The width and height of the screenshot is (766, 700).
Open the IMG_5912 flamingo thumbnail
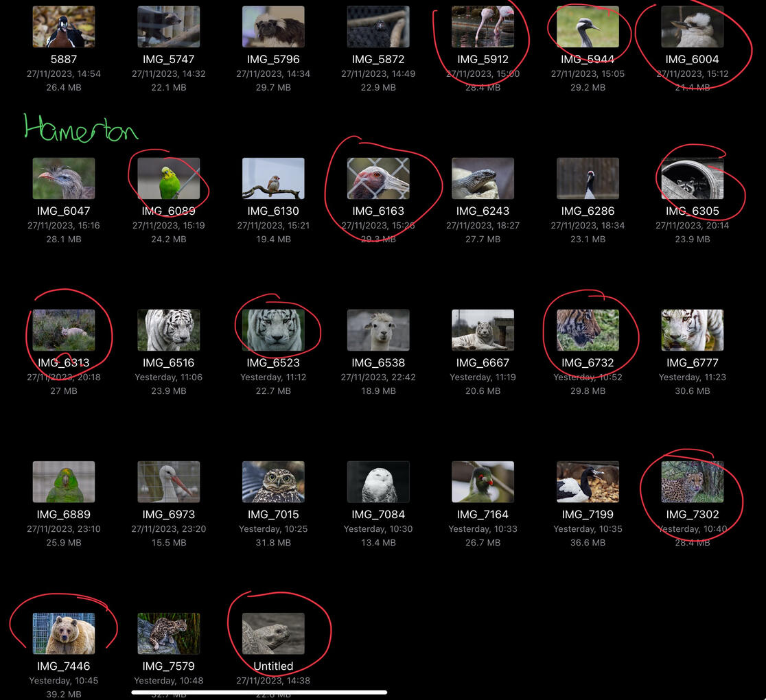[x=483, y=27]
